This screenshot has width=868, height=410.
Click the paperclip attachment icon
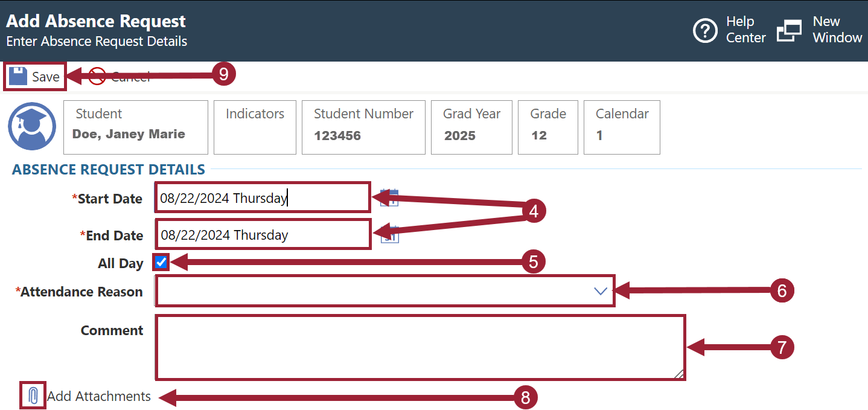point(33,396)
